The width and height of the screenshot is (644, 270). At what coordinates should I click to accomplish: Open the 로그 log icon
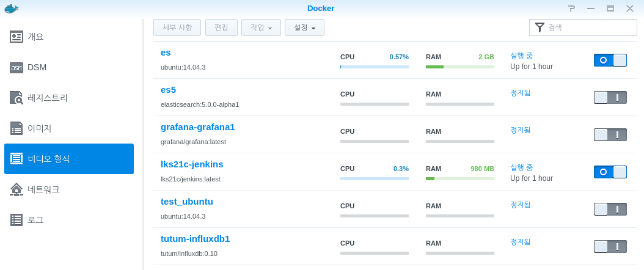click(16, 220)
